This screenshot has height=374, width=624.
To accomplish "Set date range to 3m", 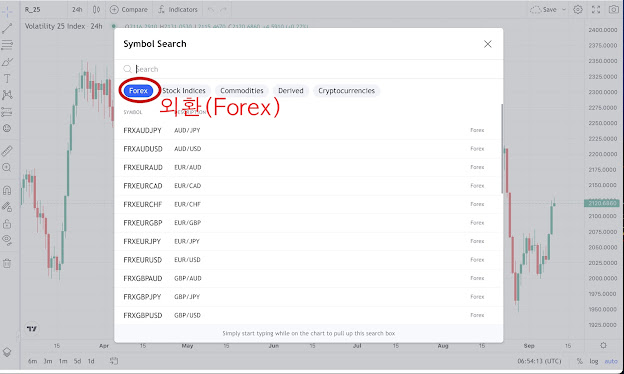I will (48, 361).
